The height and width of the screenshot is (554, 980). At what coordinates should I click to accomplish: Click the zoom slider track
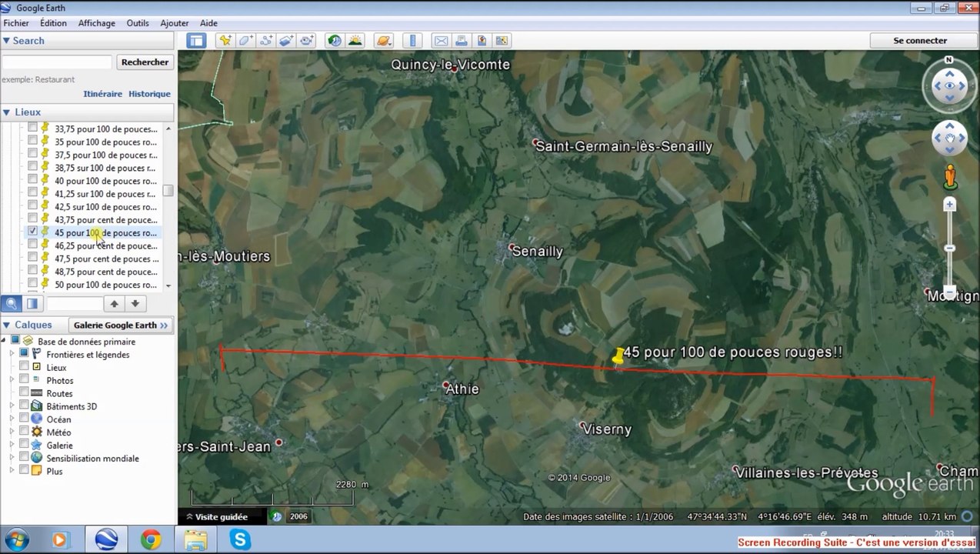pos(950,249)
